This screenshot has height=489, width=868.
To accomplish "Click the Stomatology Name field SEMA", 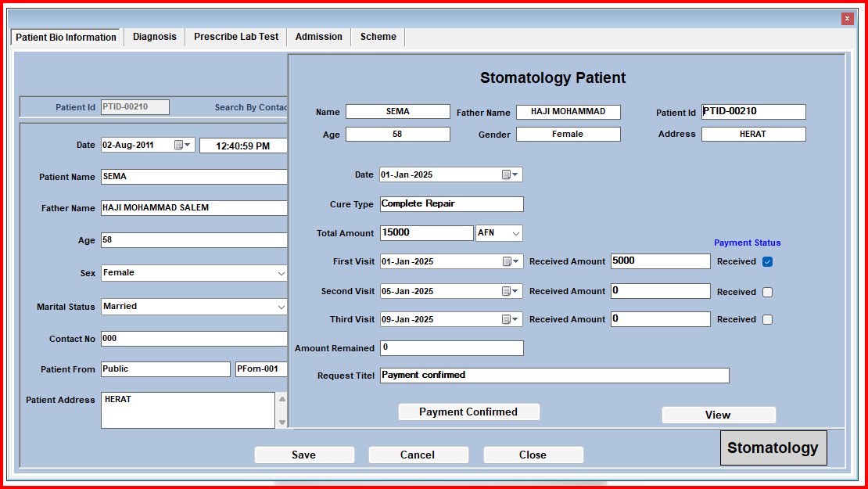I will (x=398, y=112).
